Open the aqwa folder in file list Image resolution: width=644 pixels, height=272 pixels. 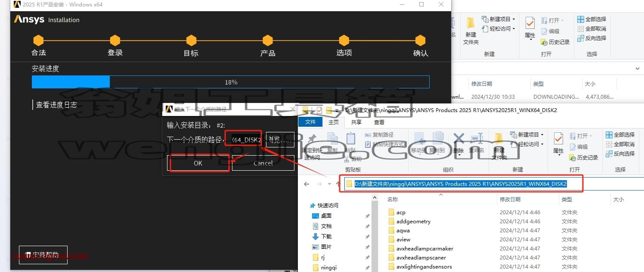(403, 231)
